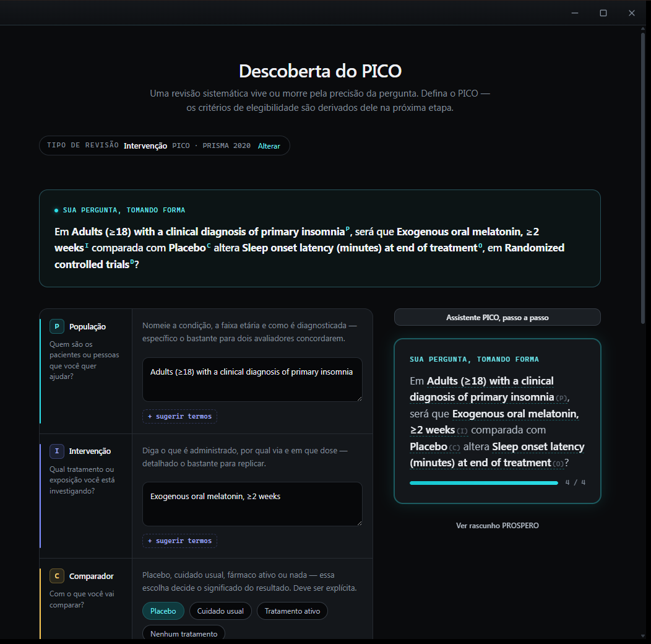The width and height of the screenshot is (651, 644).
Task: Minimize the application window
Action: click(575, 13)
